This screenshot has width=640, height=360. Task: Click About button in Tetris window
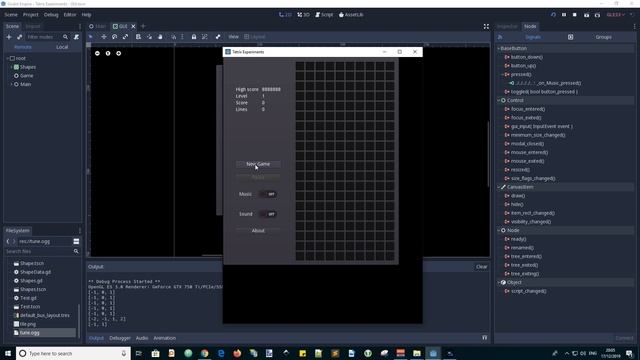tap(258, 231)
